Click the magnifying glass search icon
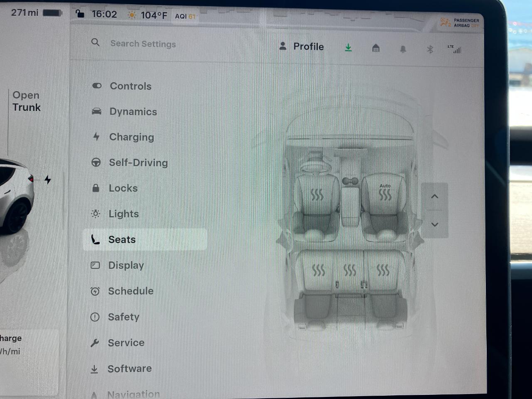Viewport: 532px width, 399px height. click(x=95, y=42)
